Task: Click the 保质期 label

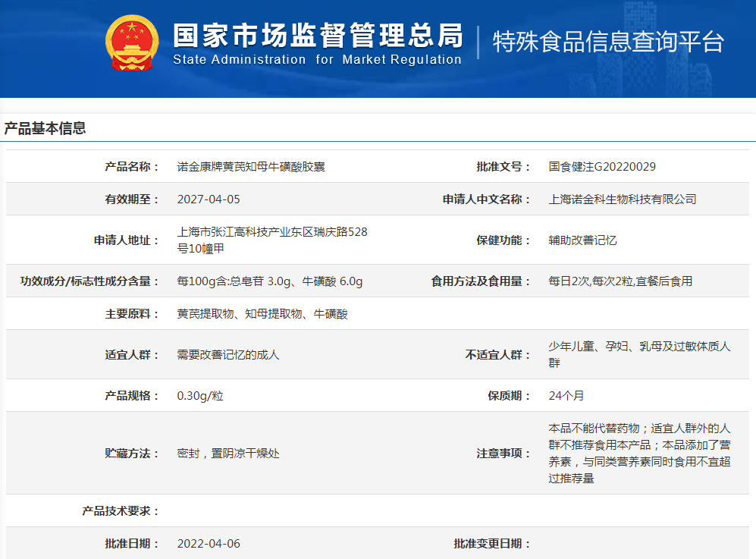Action: 509,396
